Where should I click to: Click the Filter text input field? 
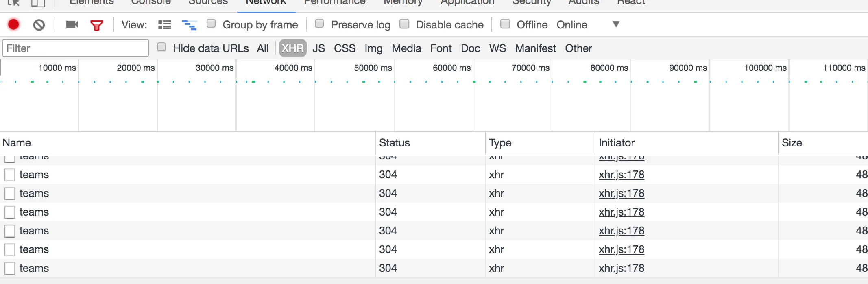(x=76, y=48)
